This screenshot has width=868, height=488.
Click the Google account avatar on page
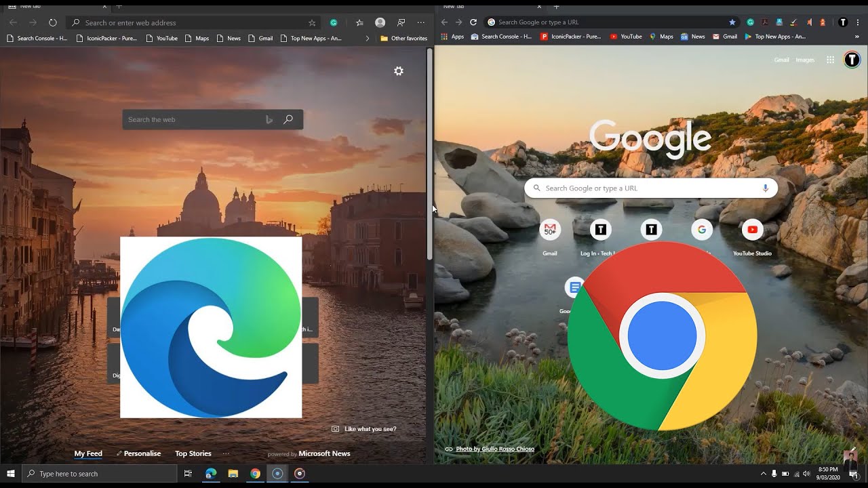tap(852, 60)
